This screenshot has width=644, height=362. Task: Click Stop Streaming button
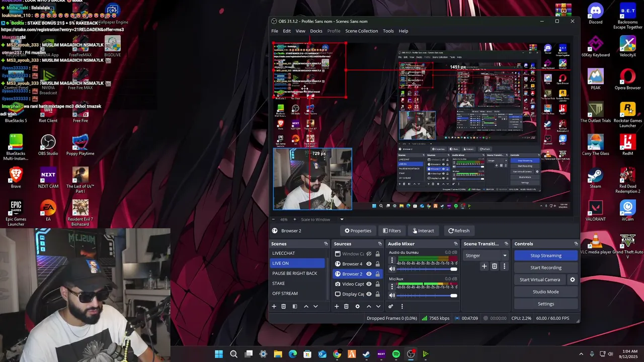pyautogui.click(x=546, y=255)
